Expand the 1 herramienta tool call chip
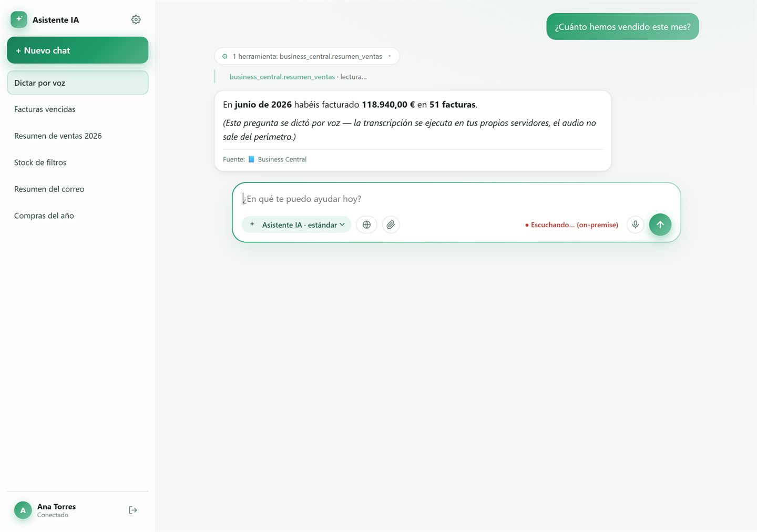Image resolution: width=757 pixels, height=532 pixels. pyautogui.click(x=307, y=56)
